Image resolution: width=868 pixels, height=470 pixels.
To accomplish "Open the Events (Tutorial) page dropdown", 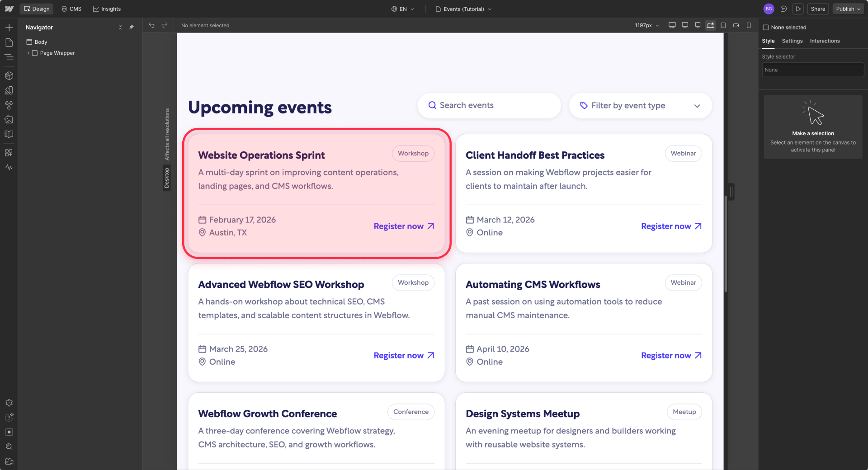I will [x=464, y=9].
